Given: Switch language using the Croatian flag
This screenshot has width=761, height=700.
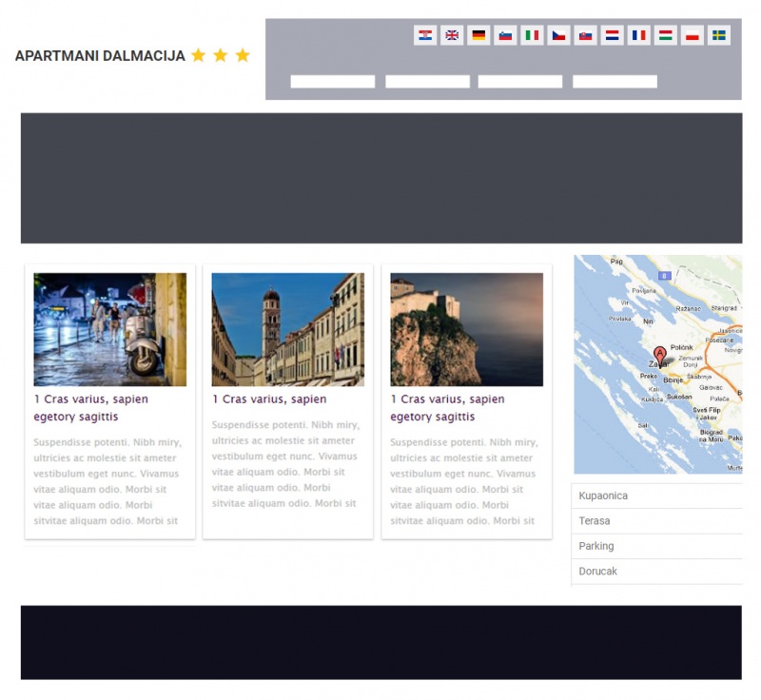Looking at the screenshot, I should pyautogui.click(x=425, y=35).
